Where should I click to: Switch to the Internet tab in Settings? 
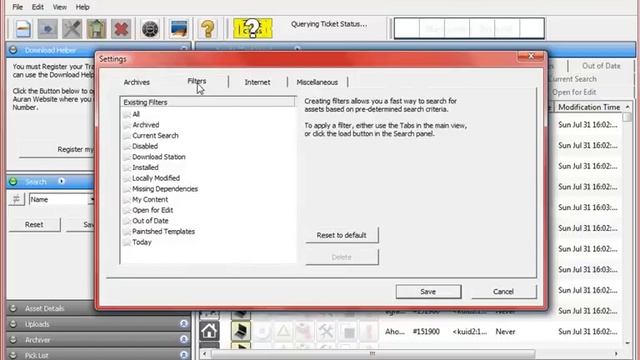click(x=257, y=82)
